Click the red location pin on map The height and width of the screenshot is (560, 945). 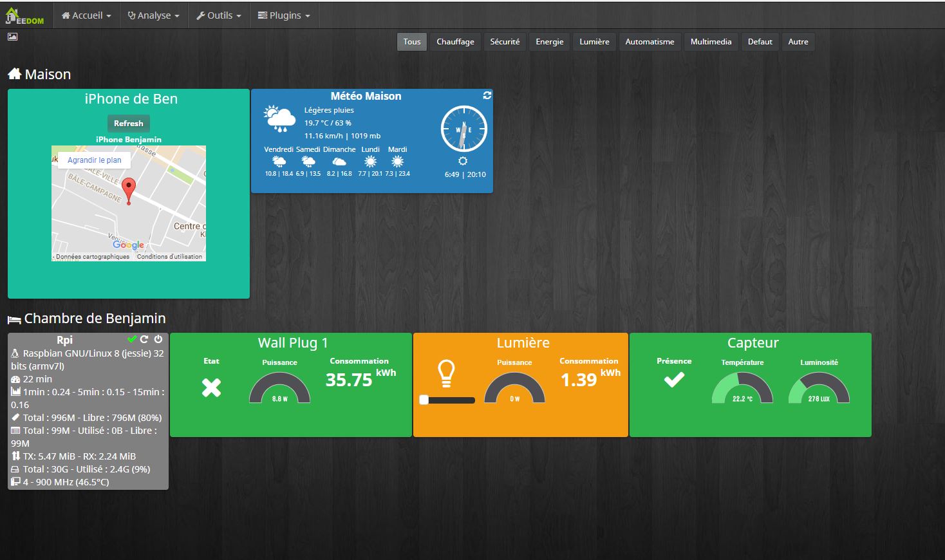click(129, 192)
